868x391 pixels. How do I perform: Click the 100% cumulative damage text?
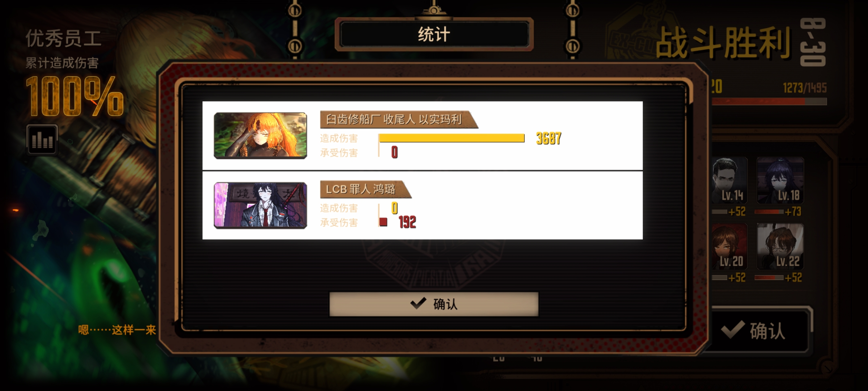click(x=75, y=97)
